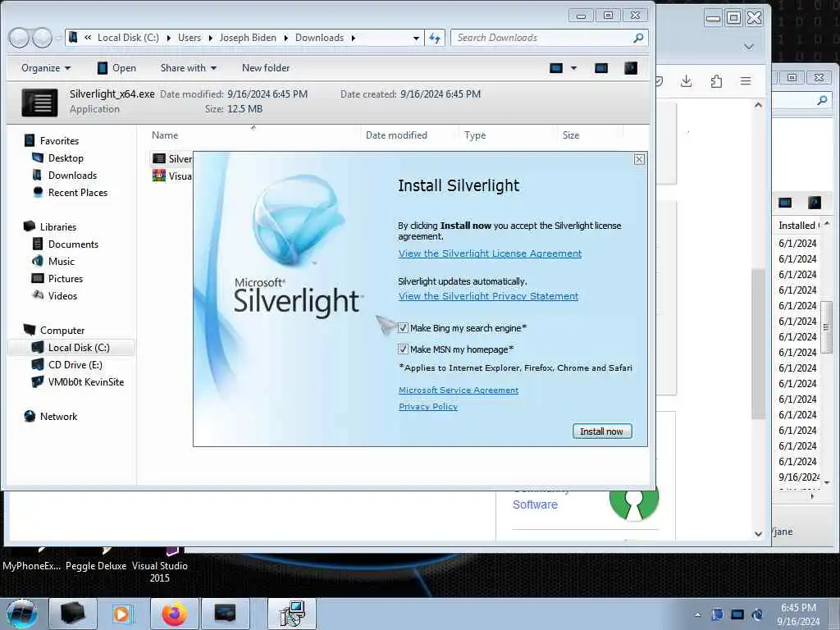840x630 pixels.
Task: Click the refresh button beside address bar
Action: pyautogui.click(x=435, y=38)
